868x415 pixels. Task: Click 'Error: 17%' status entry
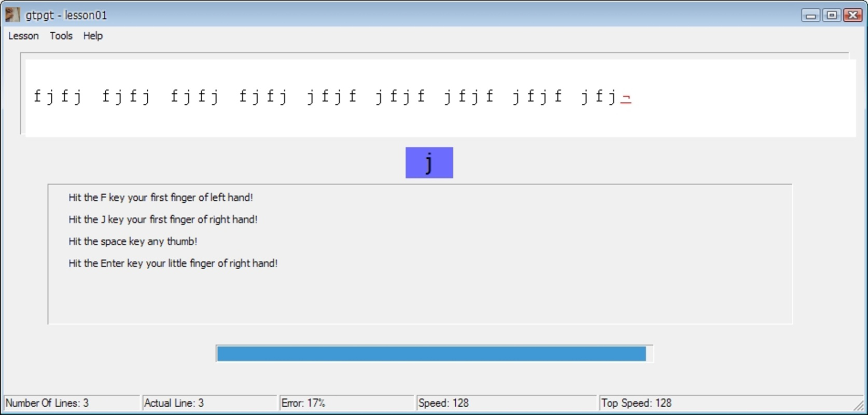(x=346, y=403)
